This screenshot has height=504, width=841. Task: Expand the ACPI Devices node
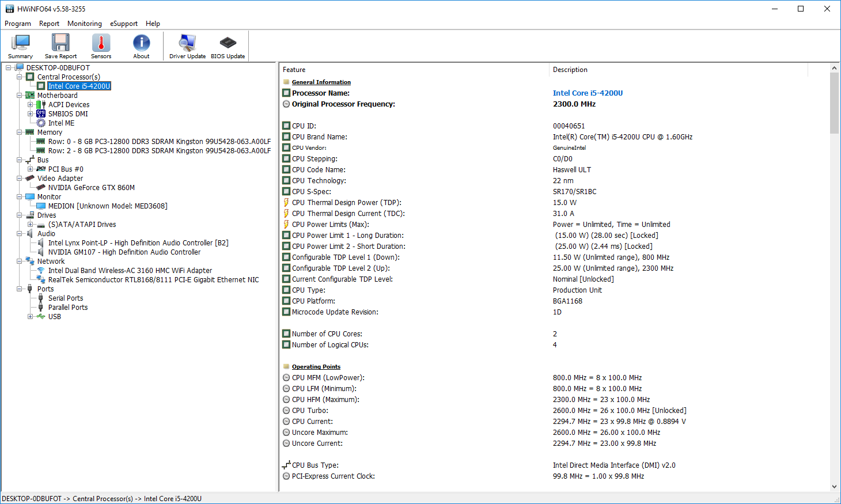[x=31, y=105]
